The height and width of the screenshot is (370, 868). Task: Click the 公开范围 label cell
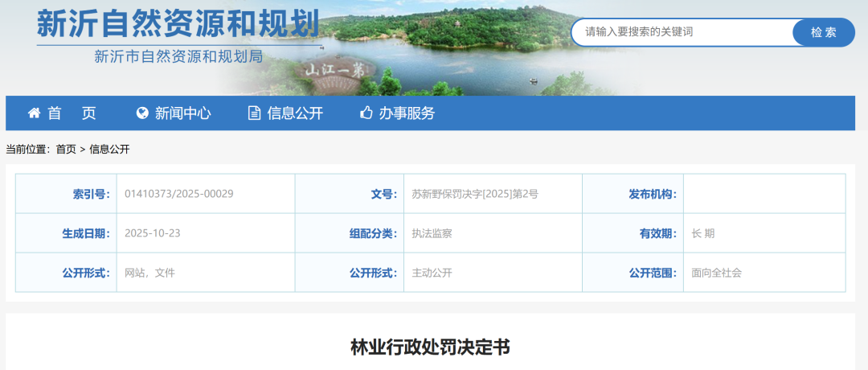[633, 273]
